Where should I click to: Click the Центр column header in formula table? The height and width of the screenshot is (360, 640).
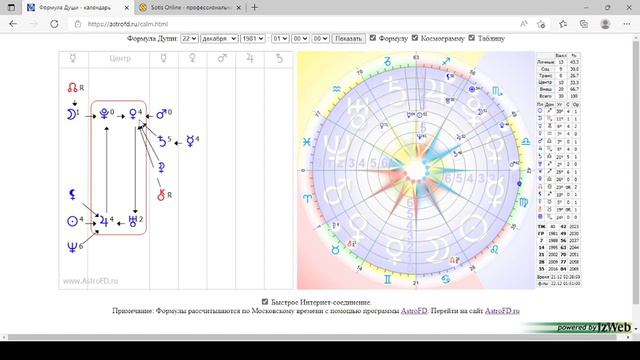(120, 58)
